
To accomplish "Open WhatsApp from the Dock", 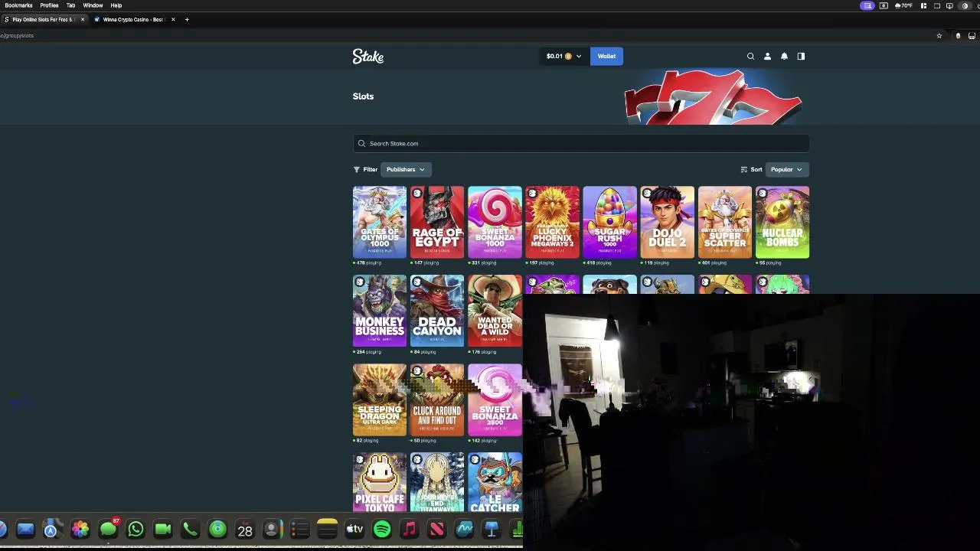I will click(x=136, y=529).
